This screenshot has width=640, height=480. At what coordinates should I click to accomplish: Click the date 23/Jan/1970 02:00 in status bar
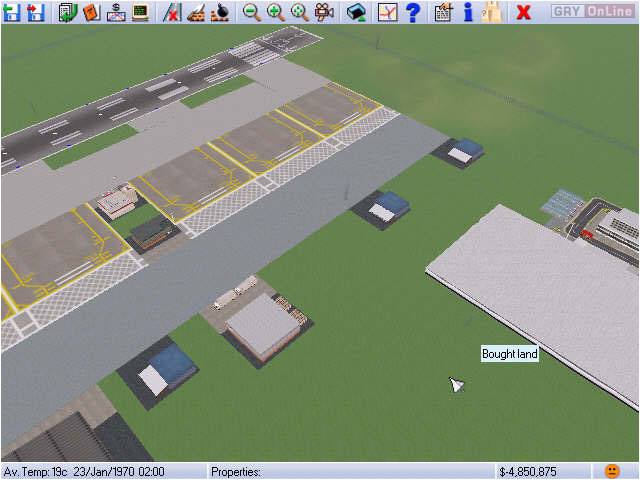[120, 472]
